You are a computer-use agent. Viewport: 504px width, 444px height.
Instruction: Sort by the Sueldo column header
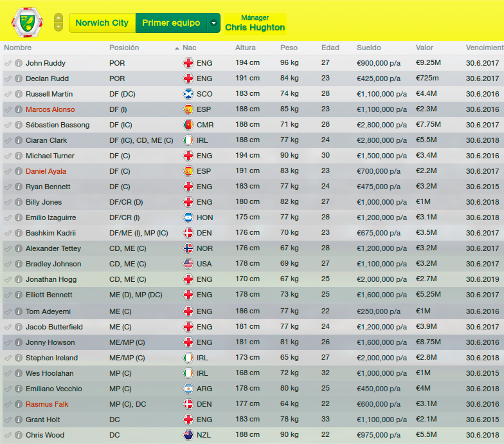(x=369, y=48)
